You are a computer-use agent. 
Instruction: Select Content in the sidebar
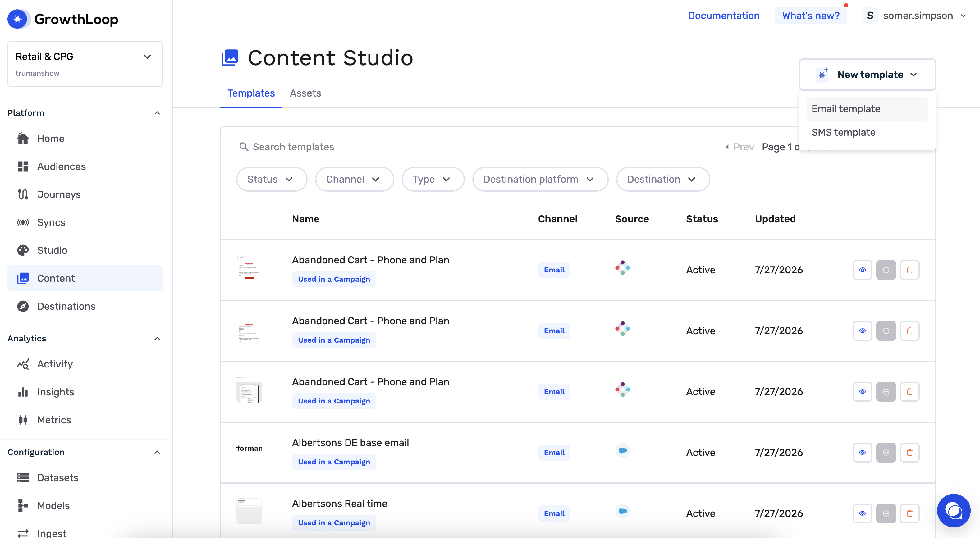coord(85,278)
